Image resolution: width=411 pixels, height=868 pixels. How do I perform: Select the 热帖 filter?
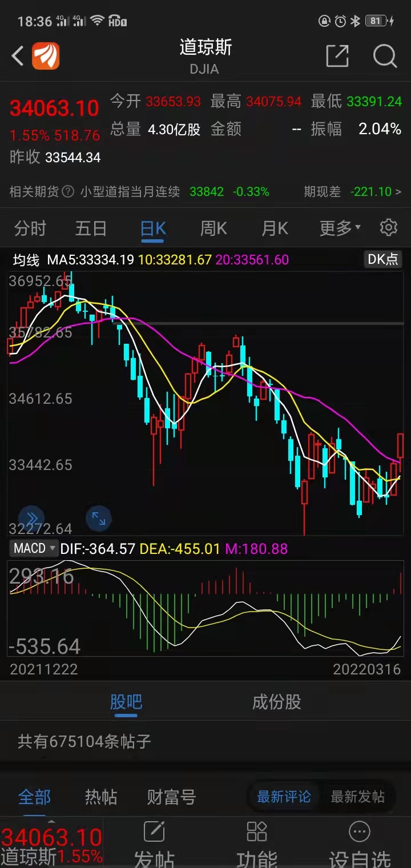click(101, 797)
